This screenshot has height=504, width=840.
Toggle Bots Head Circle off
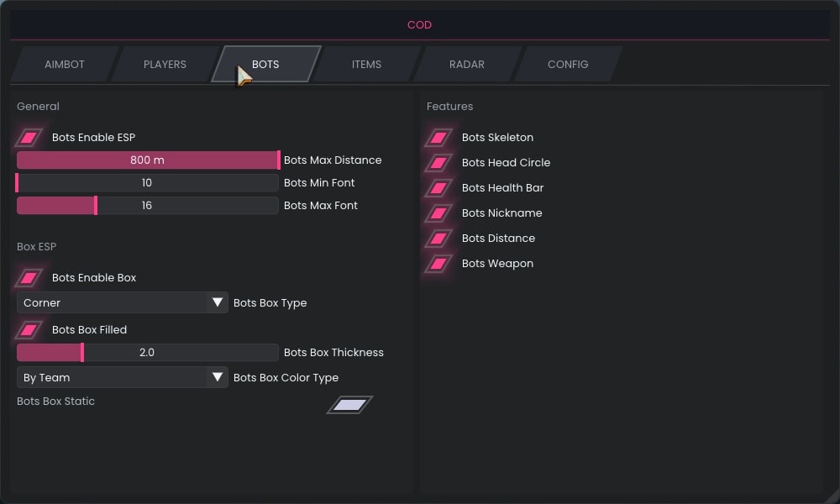click(438, 162)
